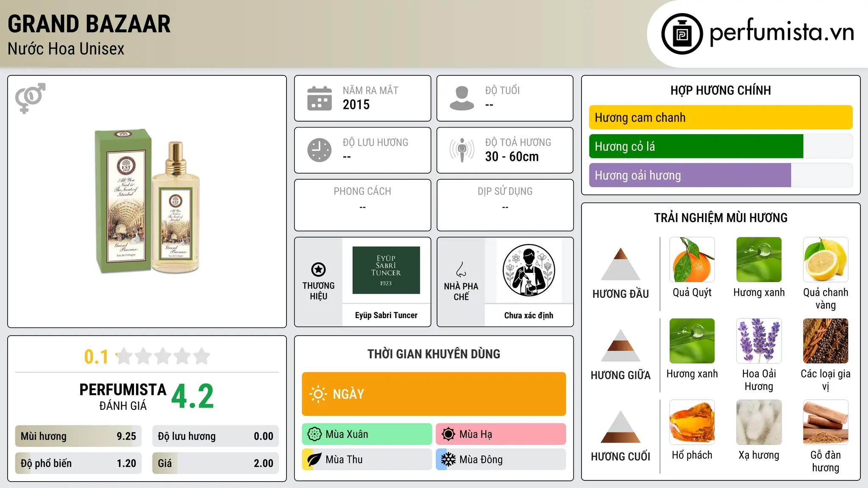Click the Xạ hương musk image

(759, 422)
